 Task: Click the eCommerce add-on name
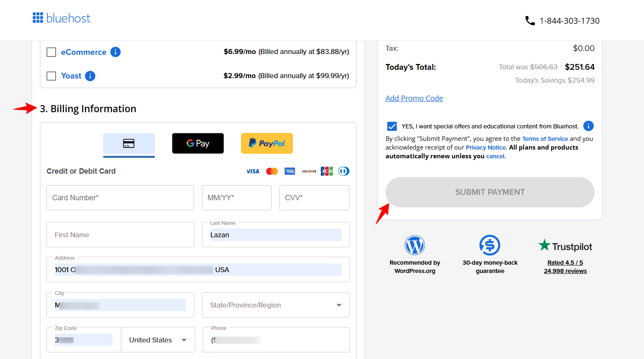[84, 52]
